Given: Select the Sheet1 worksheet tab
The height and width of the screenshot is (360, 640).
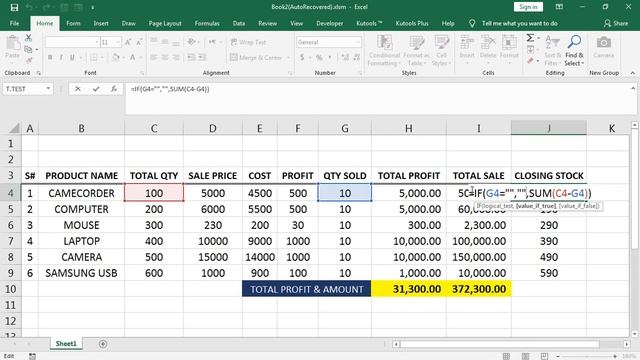Looking at the screenshot, I should point(66,344).
